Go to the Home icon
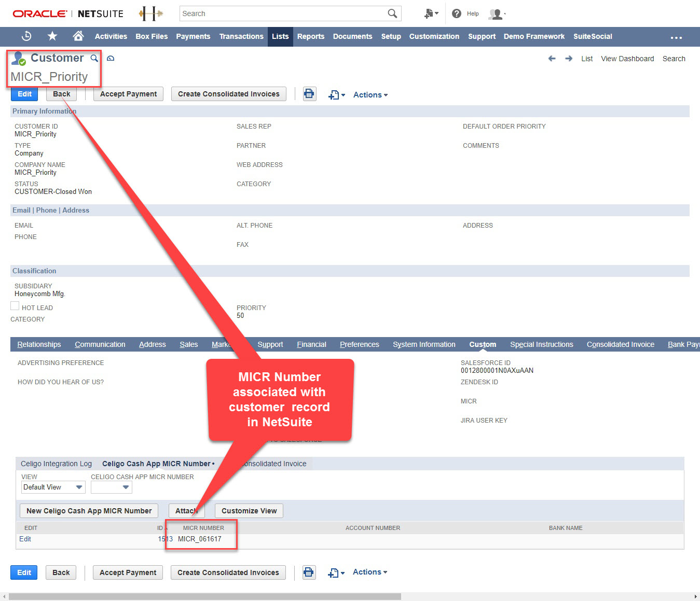700x601 pixels. (x=78, y=36)
